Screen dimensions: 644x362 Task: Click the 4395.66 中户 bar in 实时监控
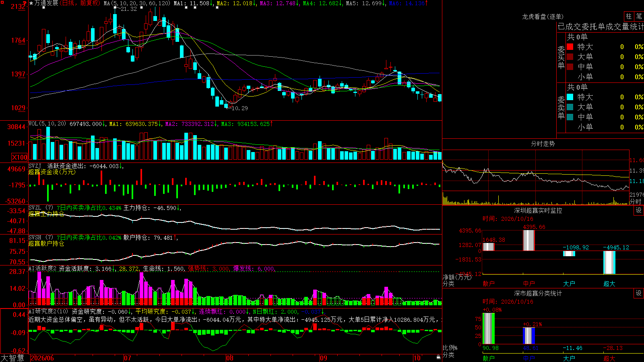pos(529,241)
